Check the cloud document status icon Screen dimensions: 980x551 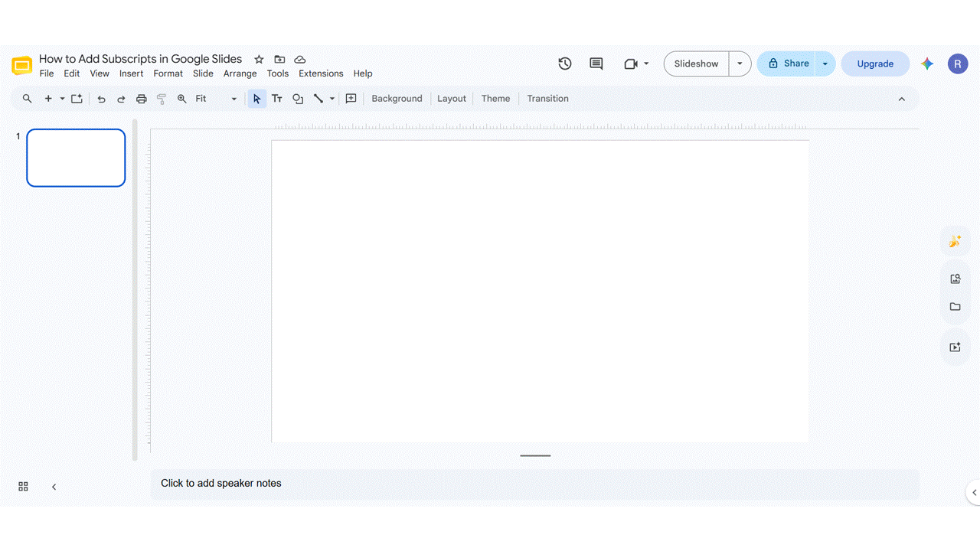[x=300, y=60]
